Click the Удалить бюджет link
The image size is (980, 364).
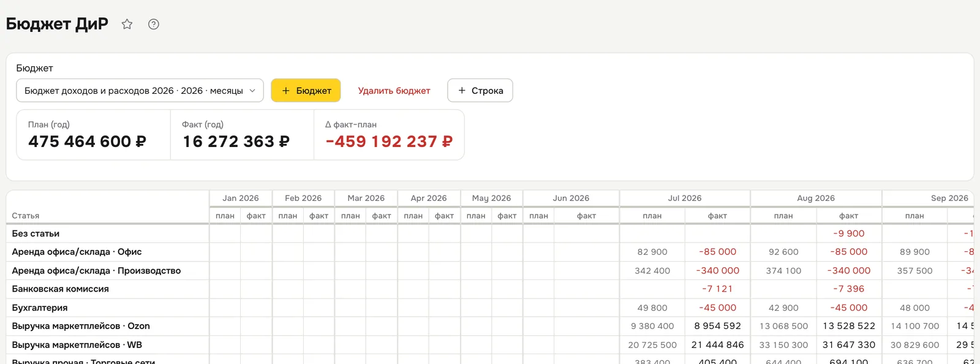click(x=394, y=91)
